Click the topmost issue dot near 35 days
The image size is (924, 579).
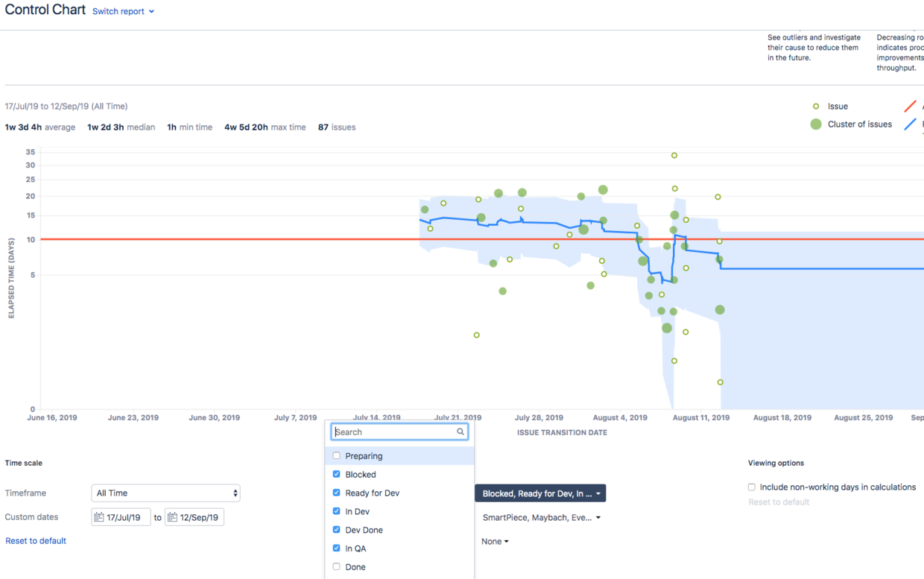pos(674,156)
